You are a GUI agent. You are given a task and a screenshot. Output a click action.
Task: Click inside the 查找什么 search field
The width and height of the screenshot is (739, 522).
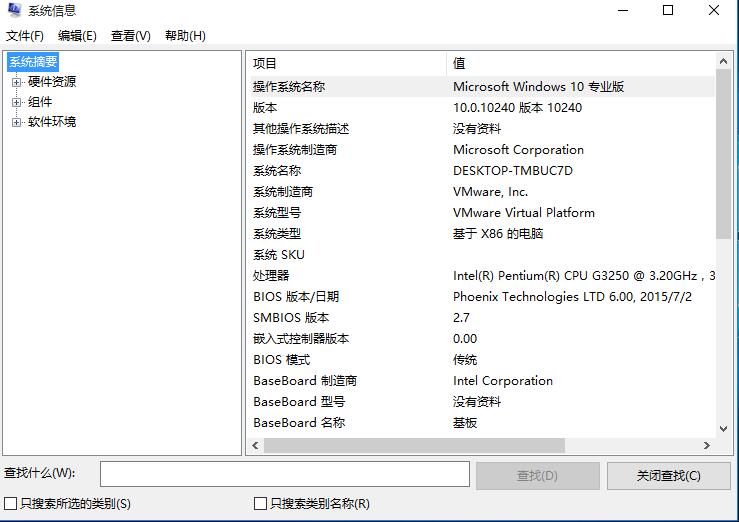[x=284, y=474]
